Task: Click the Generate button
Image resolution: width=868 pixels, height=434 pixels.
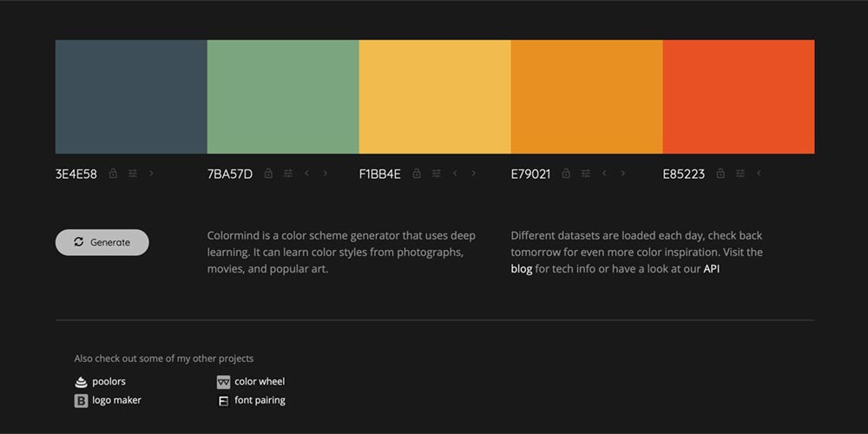Action: [x=102, y=242]
